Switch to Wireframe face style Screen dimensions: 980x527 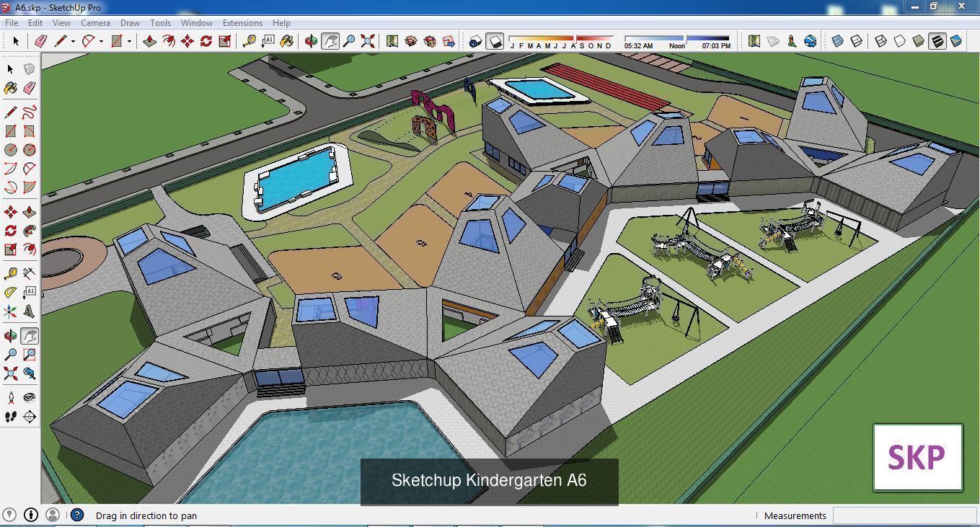click(x=881, y=41)
